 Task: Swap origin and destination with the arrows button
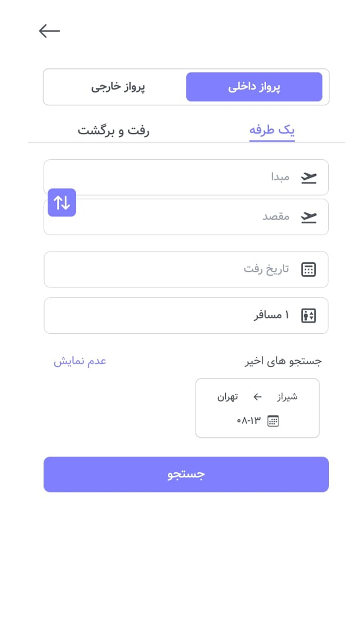coord(62,202)
